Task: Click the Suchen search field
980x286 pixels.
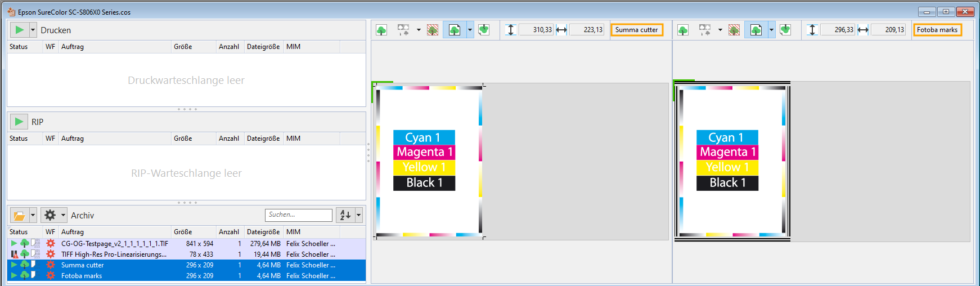Action: [298, 215]
